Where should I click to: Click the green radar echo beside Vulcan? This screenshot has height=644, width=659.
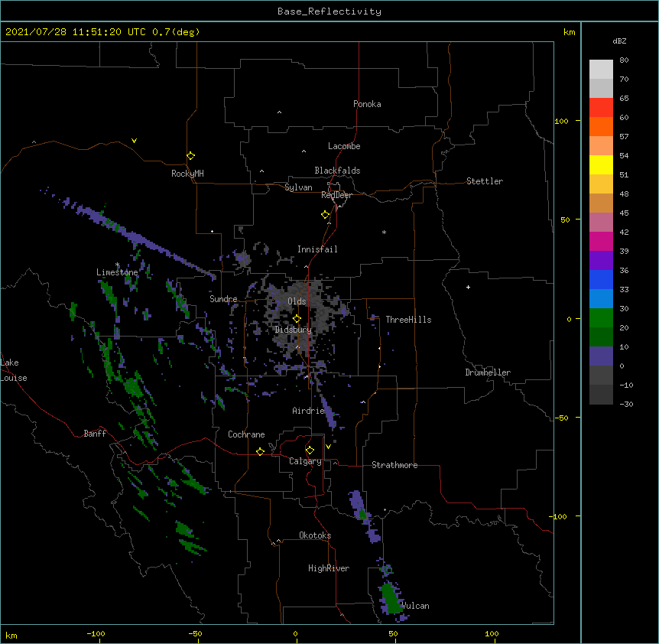pyautogui.click(x=392, y=598)
